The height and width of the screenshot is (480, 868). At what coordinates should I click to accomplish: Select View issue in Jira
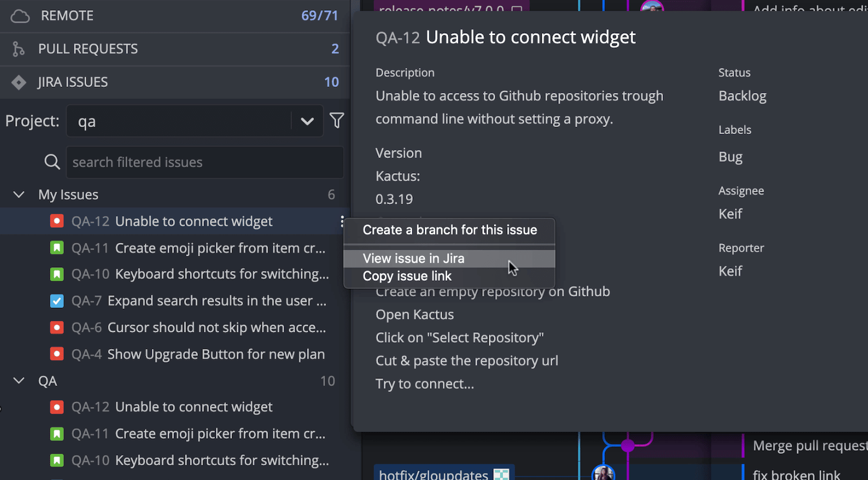pyautogui.click(x=413, y=258)
